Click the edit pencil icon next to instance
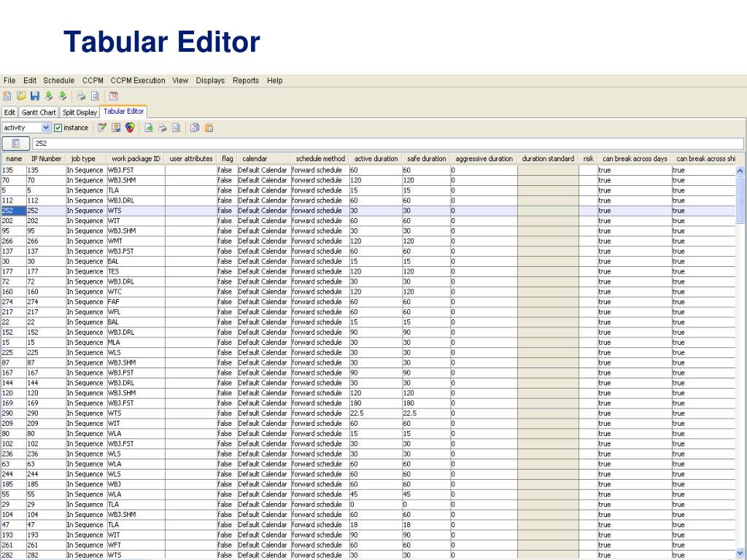The height and width of the screenshot is (560, 747). 102,128
